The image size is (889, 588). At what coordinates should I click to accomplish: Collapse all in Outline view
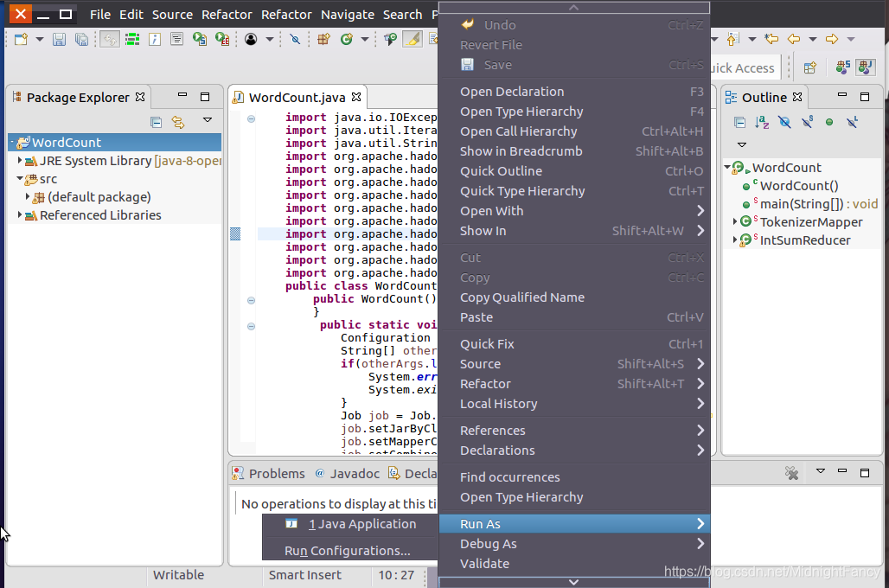click(739, 122)
